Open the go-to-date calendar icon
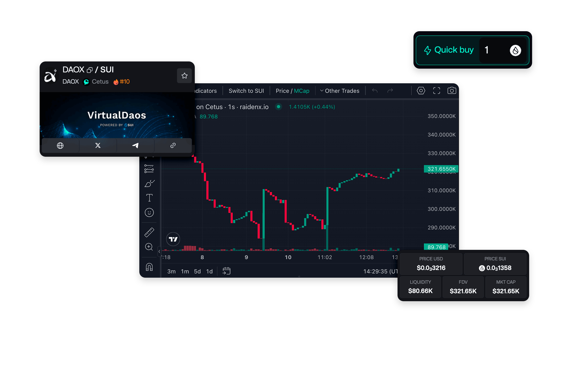The width and height of the screenshot is (588, 384). [x=227, y=271]
